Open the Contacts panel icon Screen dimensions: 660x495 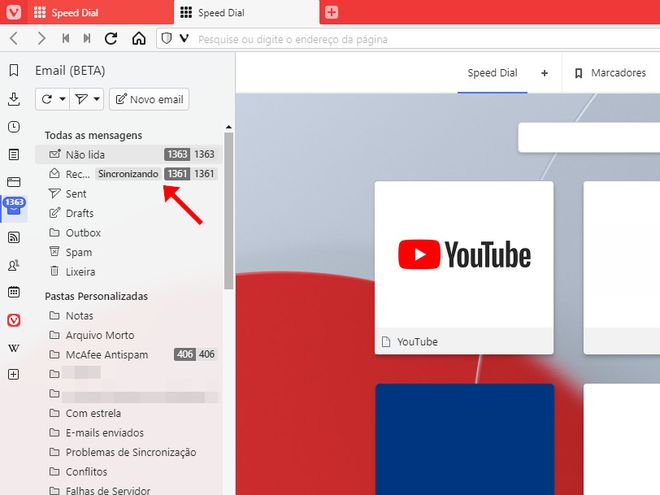pos(14,265)
